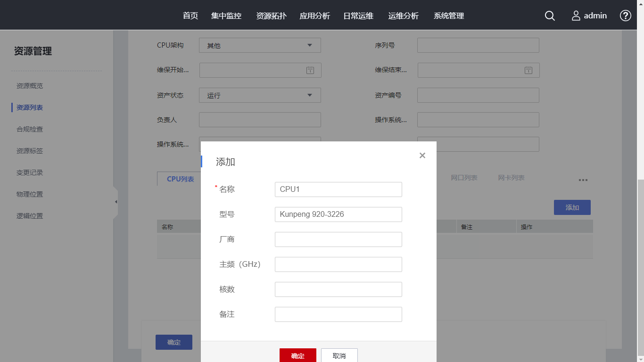
Task: Collapse the left sidebar arrow handle
Action: [x=116, y=202]
